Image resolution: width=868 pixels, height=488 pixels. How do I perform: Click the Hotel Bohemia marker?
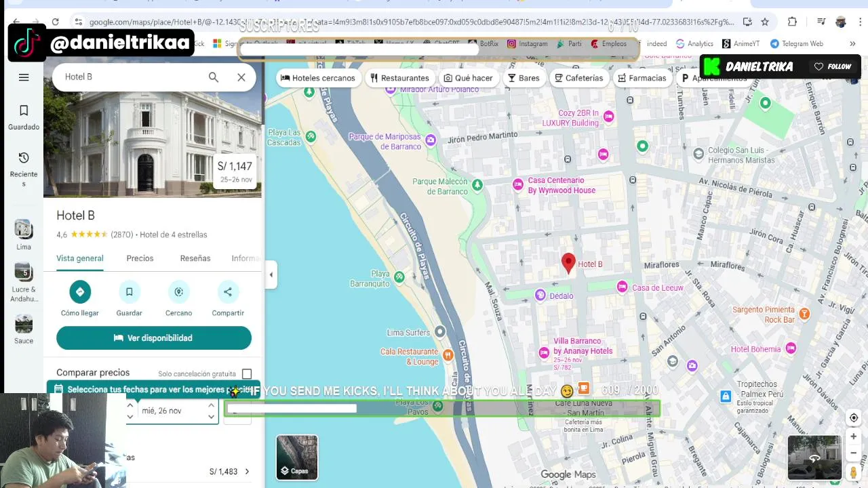coord(790,348)
